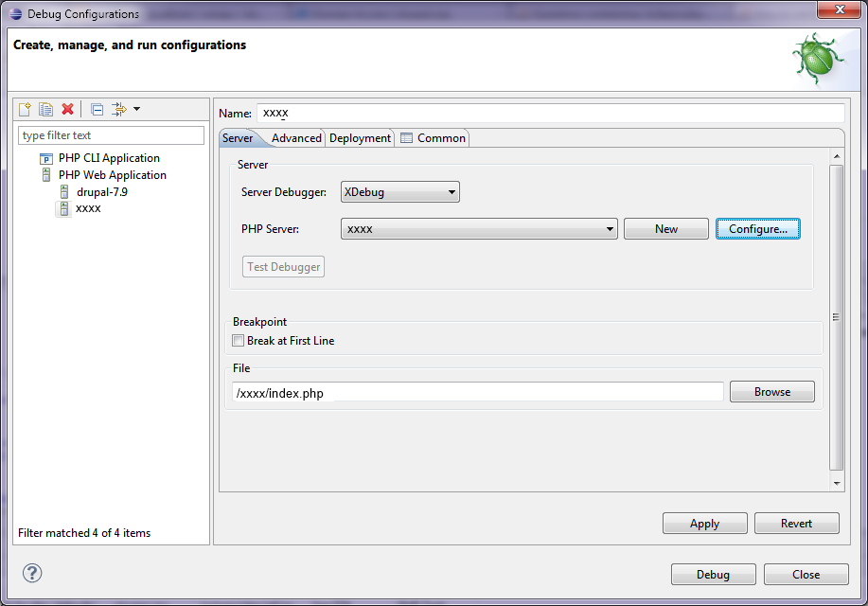The image size is (868, 606).
Task: Select the xxxx configuration in tree
Action: [88, 209]
